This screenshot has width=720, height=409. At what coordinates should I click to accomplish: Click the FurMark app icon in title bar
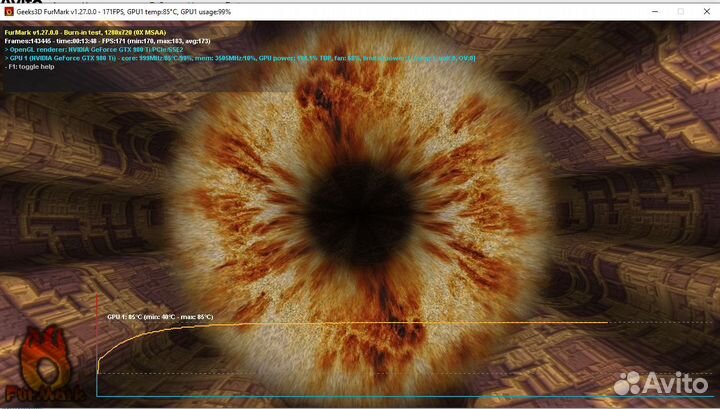10,12
